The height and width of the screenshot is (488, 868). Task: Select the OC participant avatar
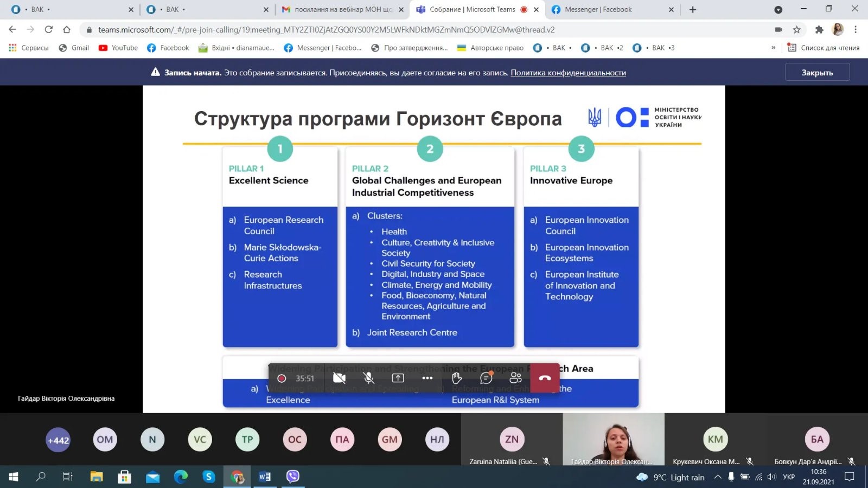tap(295, 440)
